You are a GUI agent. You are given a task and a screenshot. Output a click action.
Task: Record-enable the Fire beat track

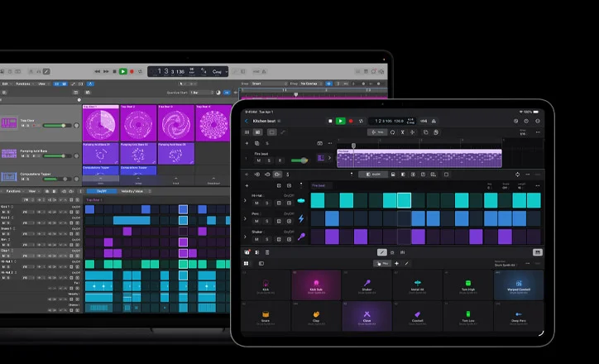(280, 160)
